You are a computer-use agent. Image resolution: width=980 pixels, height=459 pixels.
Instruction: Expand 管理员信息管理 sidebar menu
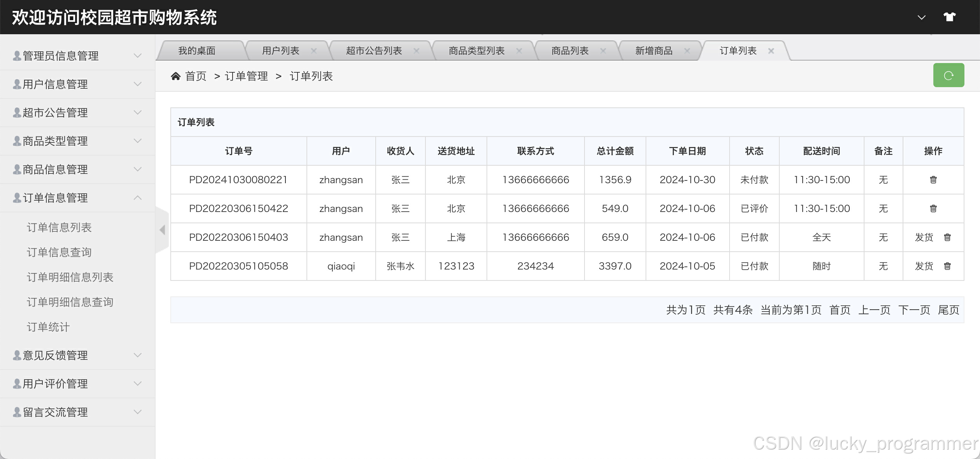pyautogui.click(x=78, y=56)
